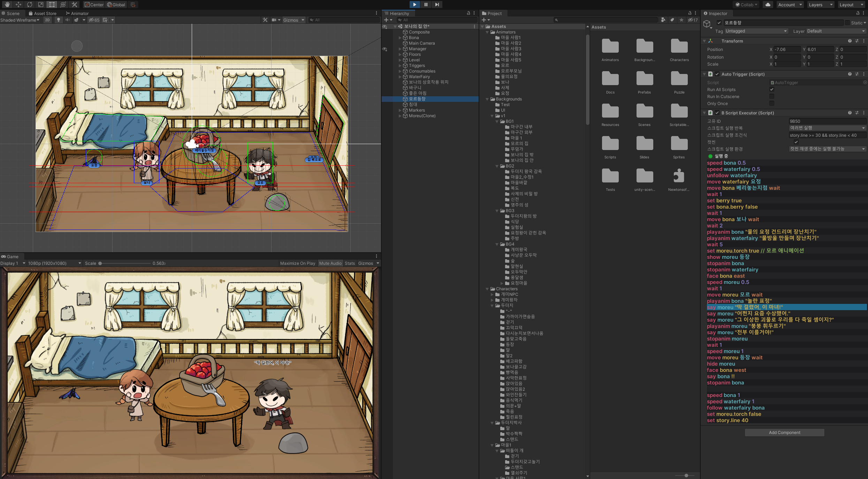Select the Move tool
Viewport: 868px width, 479px height.
coord(18,5)
